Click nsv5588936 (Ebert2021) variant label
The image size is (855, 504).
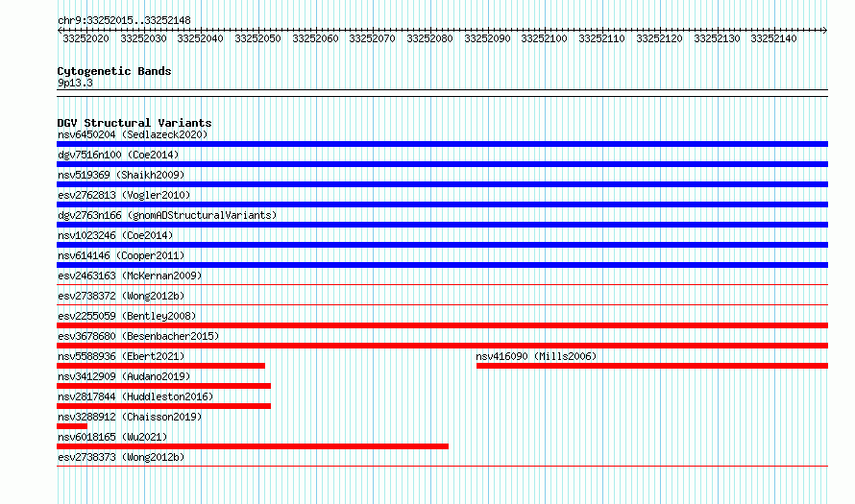coord(121,356)
